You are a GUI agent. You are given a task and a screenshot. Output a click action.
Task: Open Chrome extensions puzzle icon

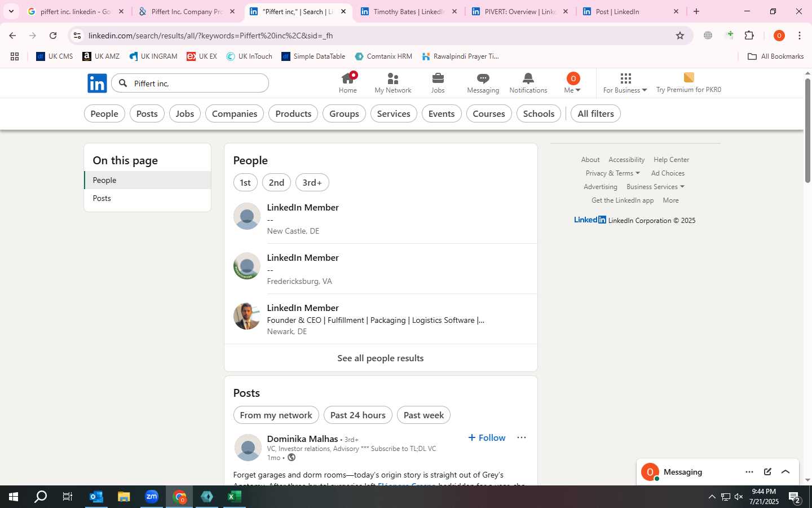749,36
